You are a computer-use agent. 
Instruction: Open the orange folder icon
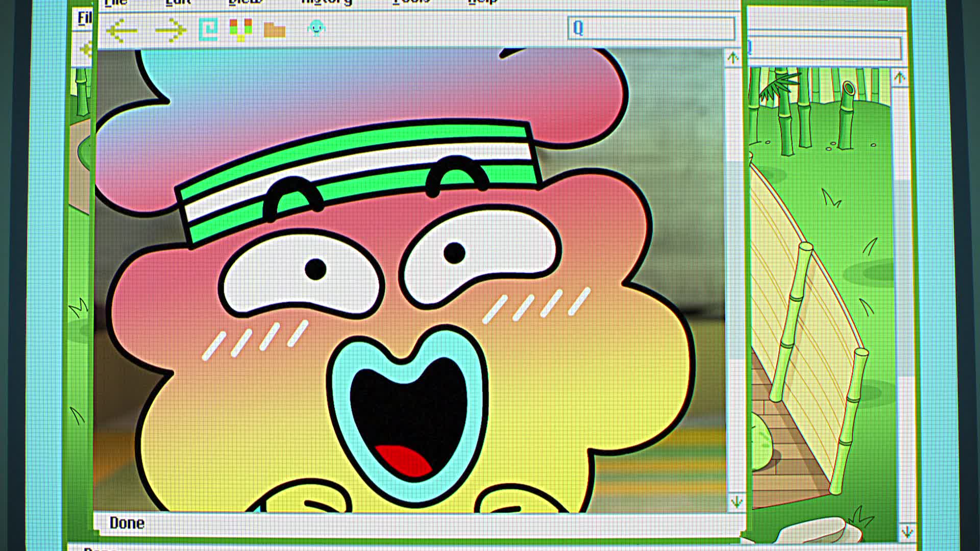pyautogui.click(x=274, y=30)
